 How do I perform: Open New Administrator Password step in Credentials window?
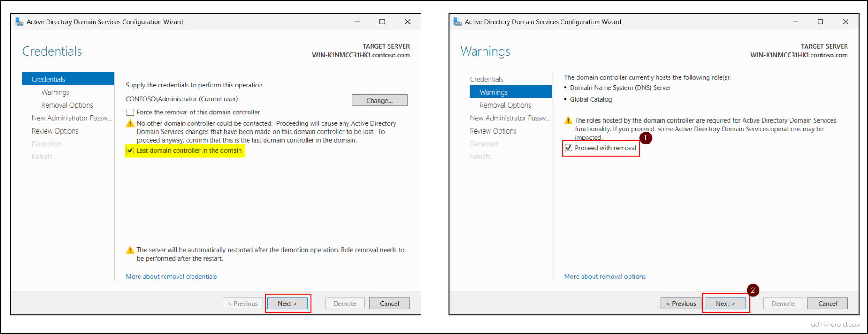(72, 118)
